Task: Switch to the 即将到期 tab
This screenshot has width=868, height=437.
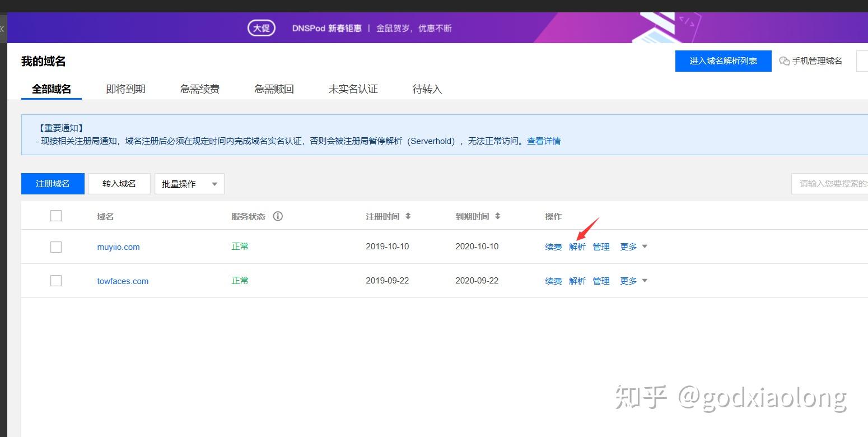Action: (124, 89)
